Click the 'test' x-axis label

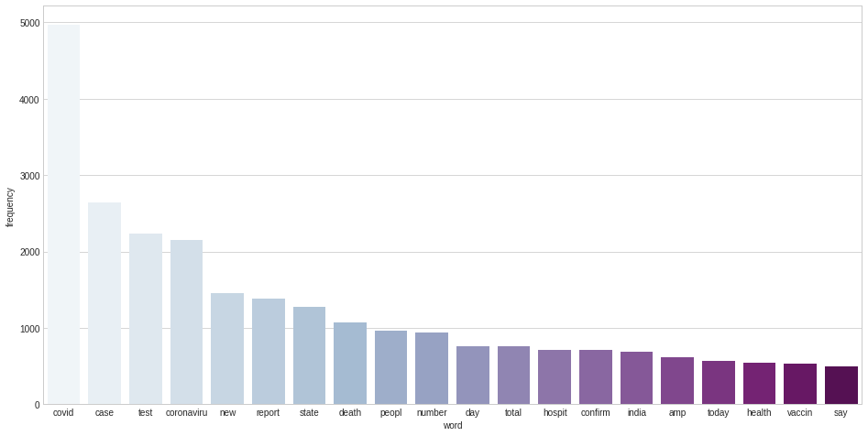point(146,413)
